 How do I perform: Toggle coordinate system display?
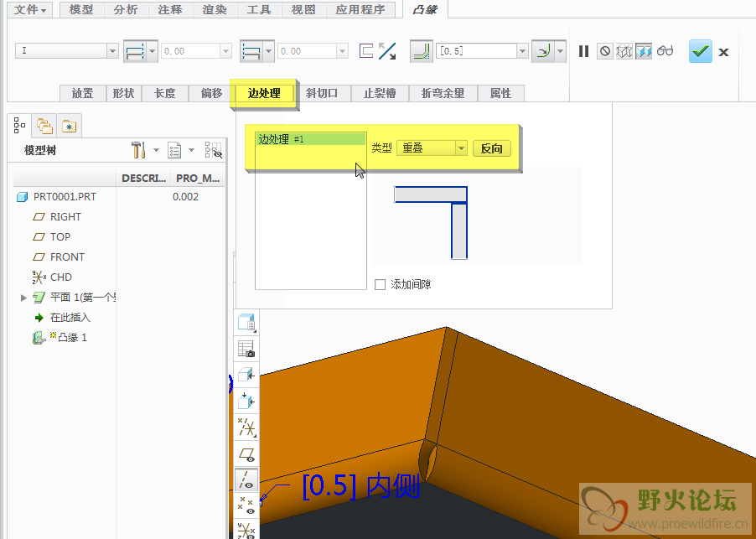pos(246,530)
